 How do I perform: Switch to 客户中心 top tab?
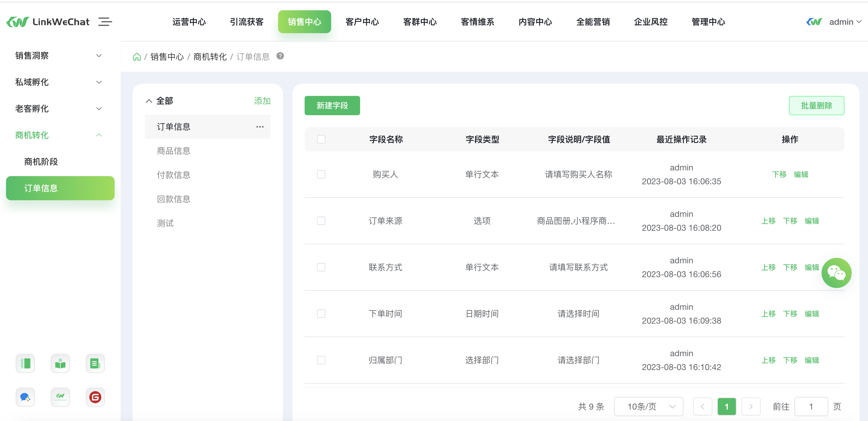362,22
